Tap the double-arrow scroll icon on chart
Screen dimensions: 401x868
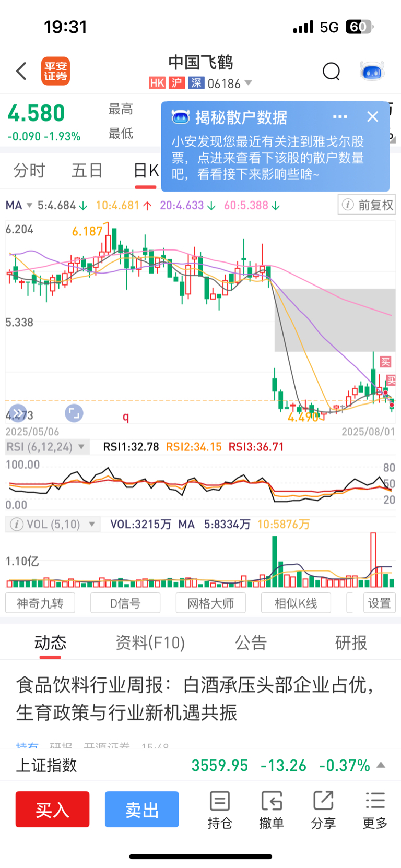tap(18, 412)
